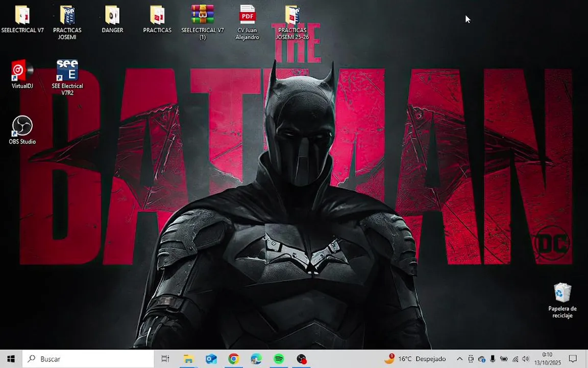The height and width of the screenshot is (368, 588).
Task: Open Spotify from the taskbar
Action: pyautogui.click(x=279, y=359)
